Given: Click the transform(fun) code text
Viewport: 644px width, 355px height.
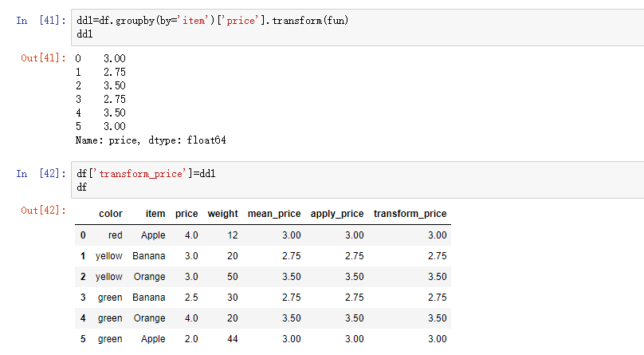Looking at the screenshot, I should (x=310, y=21).
